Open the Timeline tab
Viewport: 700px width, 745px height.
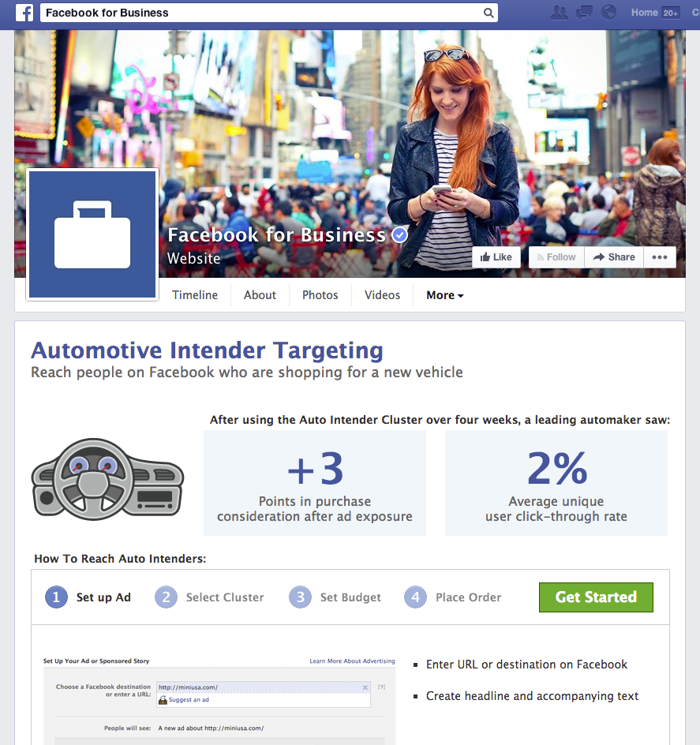pyautogui.click(x=195, y=295)
